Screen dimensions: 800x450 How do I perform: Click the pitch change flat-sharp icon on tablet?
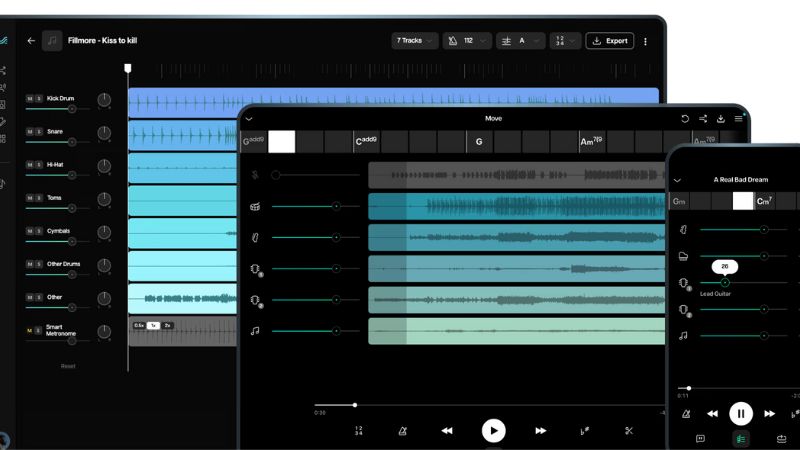pos(584,430)
